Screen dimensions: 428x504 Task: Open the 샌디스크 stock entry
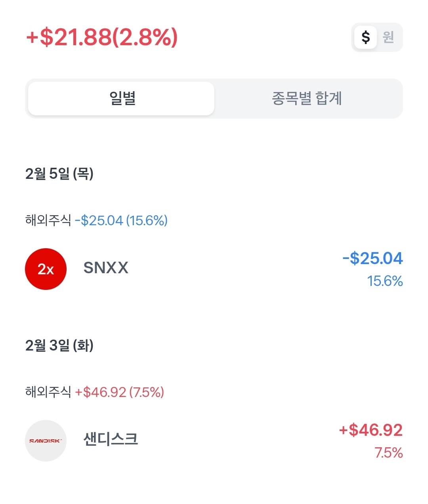click(214, 441)
